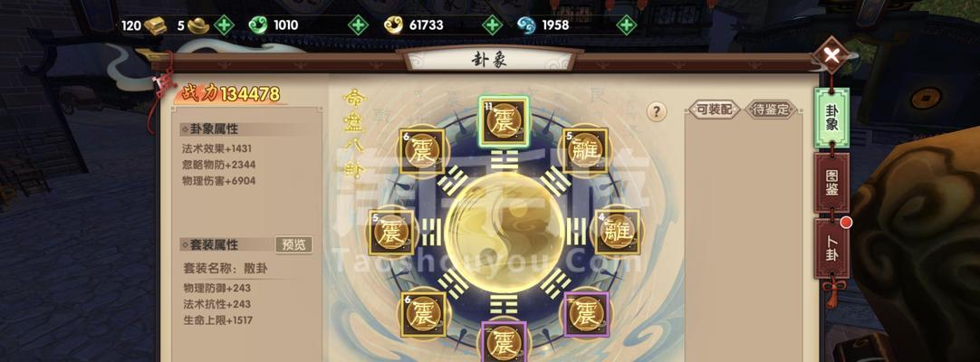Switch to the 可装配 filter tab
The height and width of the screenshot is (362, 980).
tap(713, 110)
